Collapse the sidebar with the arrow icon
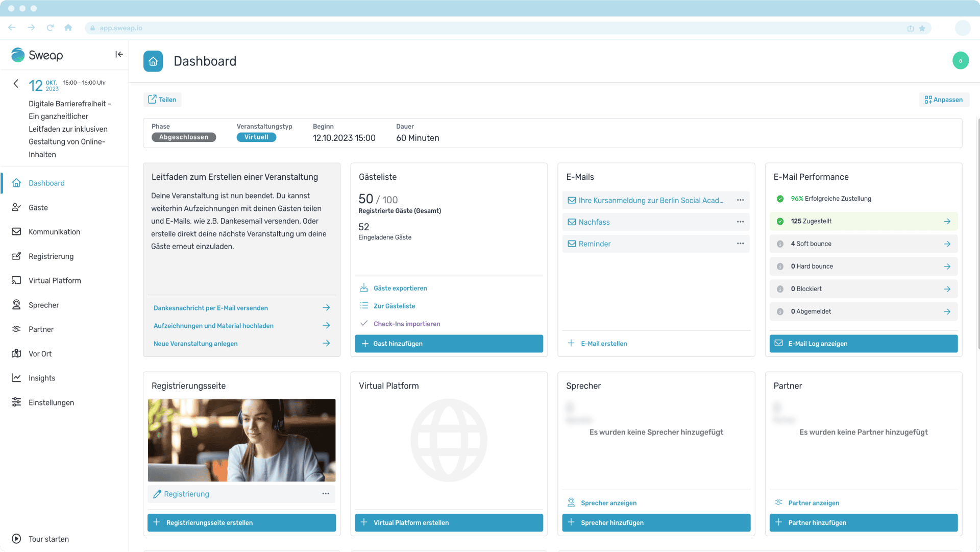The width and height of the screenshot is (980, 552). point(119,54)
